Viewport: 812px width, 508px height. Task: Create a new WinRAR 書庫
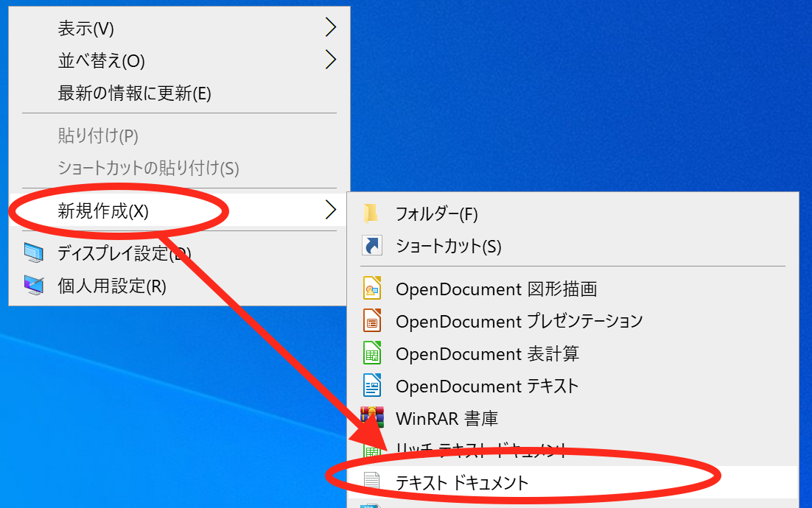(573, 418)
